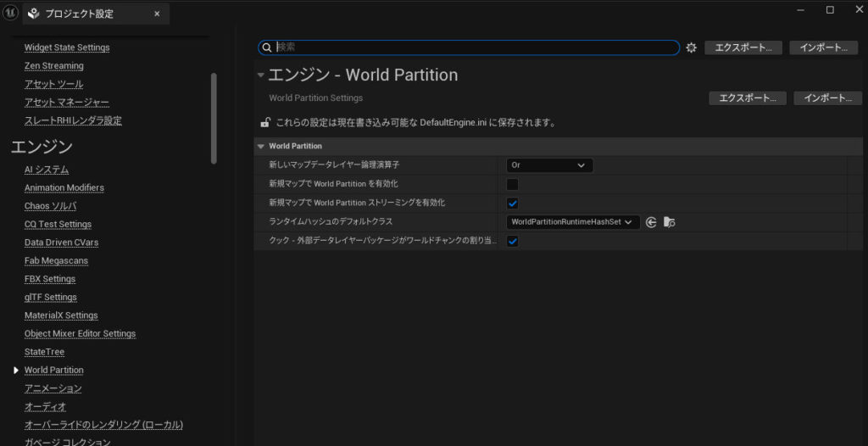The height and width of the screenshot is (446, 868).
Task: Click the browse-to-asset folder icon
Action: click(x=669, y=222)
